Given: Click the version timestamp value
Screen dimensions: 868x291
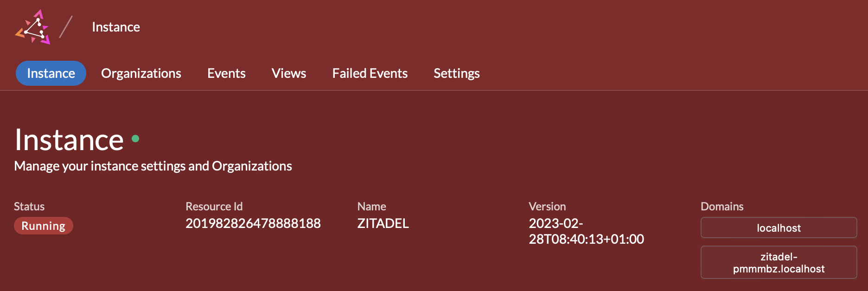Looking at the screenshot, I should tap(586, 231).
